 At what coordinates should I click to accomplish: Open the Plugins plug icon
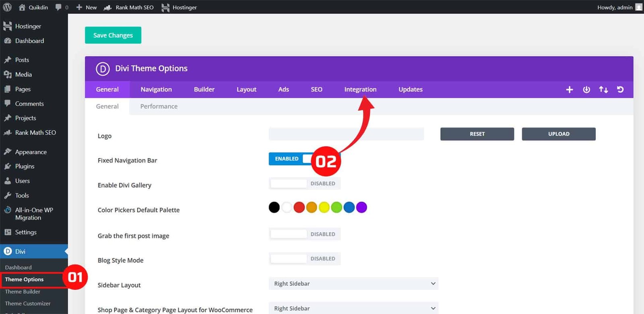coord(7,166)
